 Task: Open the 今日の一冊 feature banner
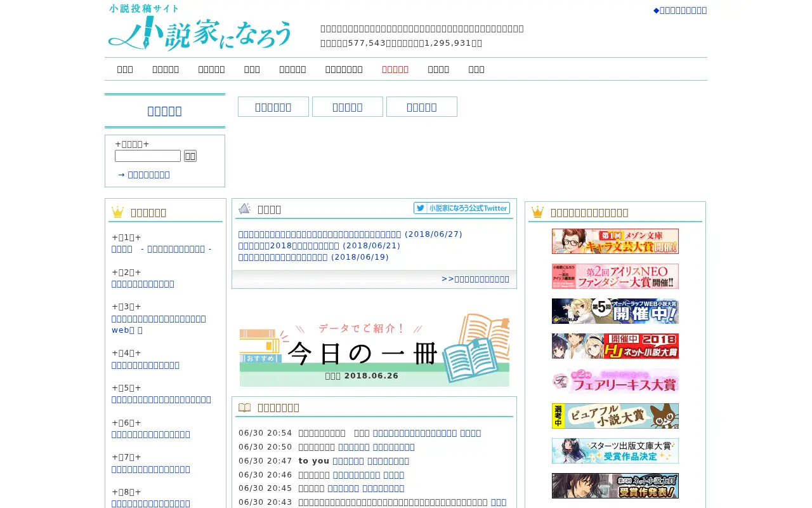(x=374, y=349)
